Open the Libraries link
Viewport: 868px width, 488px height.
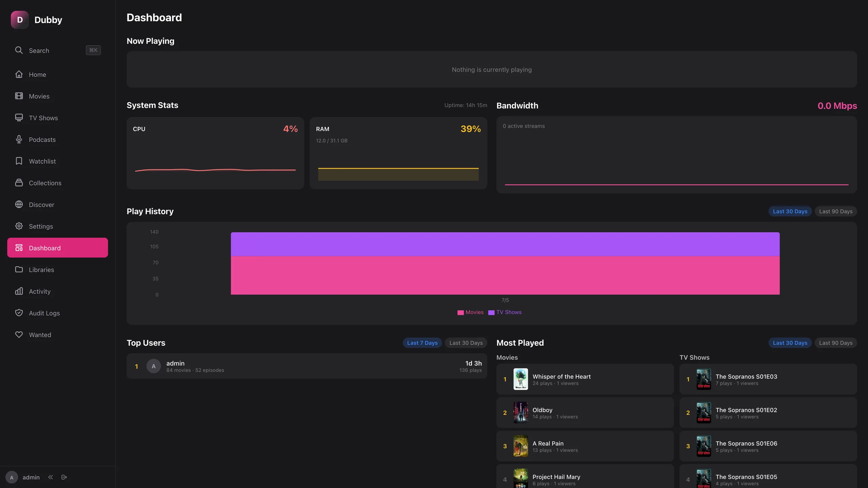[x=58, y=269]
